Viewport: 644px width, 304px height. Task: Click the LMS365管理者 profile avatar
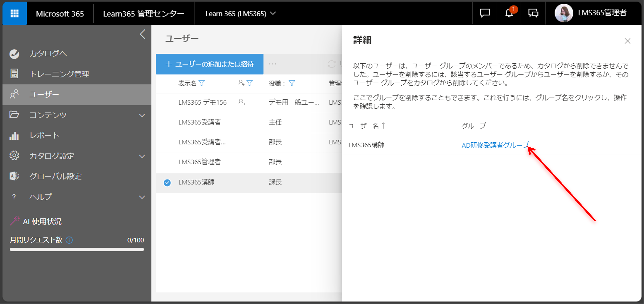(x=563, y=13)
